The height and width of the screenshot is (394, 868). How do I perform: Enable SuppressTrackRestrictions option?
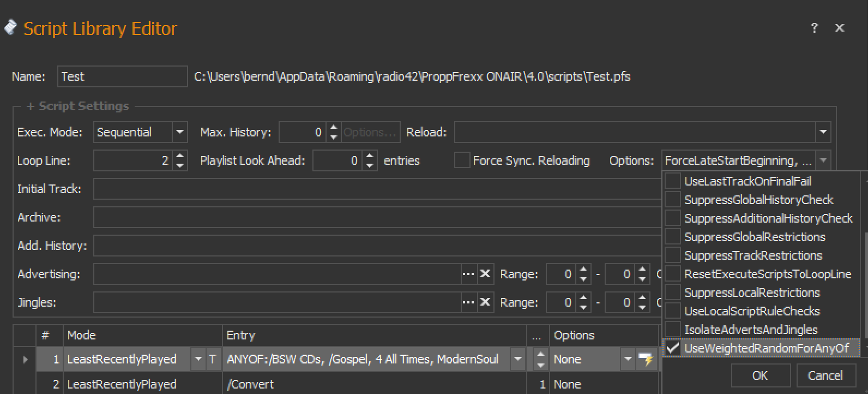[673, 255]
